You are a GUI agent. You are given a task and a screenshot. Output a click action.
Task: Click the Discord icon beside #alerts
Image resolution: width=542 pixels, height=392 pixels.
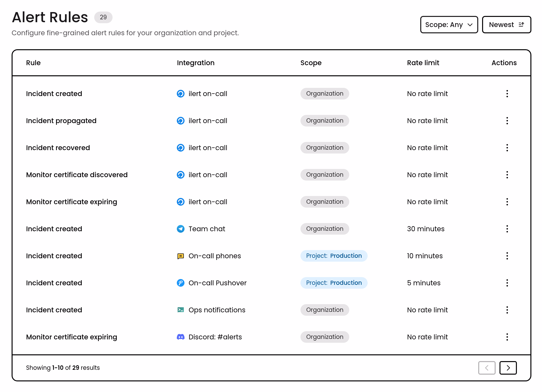click(181, 337)
